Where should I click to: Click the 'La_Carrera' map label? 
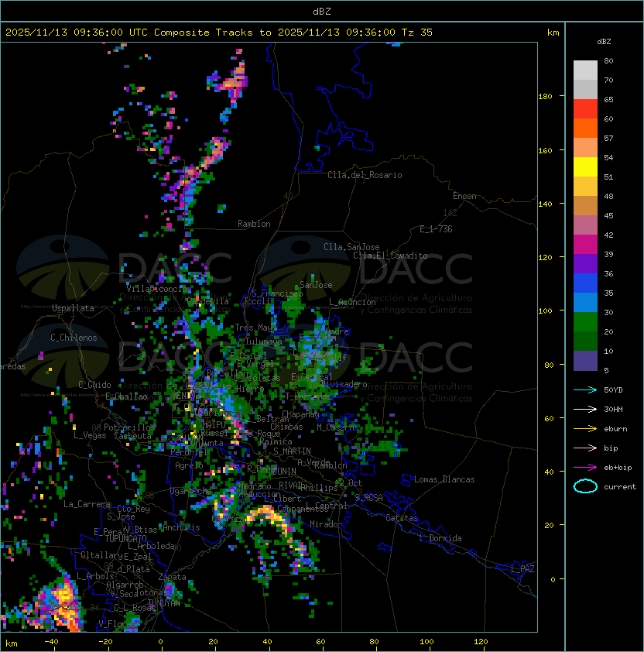[x=87, y=504]
